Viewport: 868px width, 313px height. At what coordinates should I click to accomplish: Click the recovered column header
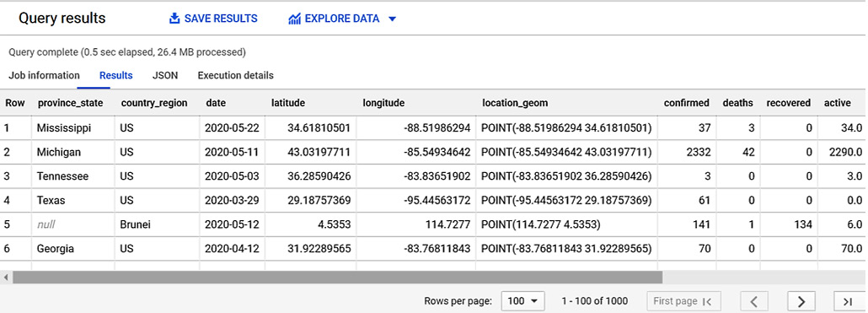point(788,103)
